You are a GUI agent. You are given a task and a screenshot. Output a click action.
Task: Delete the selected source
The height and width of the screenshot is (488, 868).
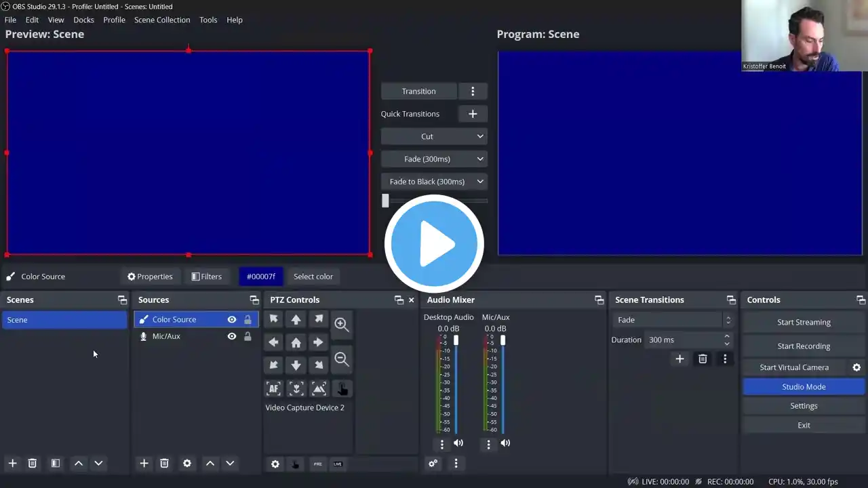164,463
